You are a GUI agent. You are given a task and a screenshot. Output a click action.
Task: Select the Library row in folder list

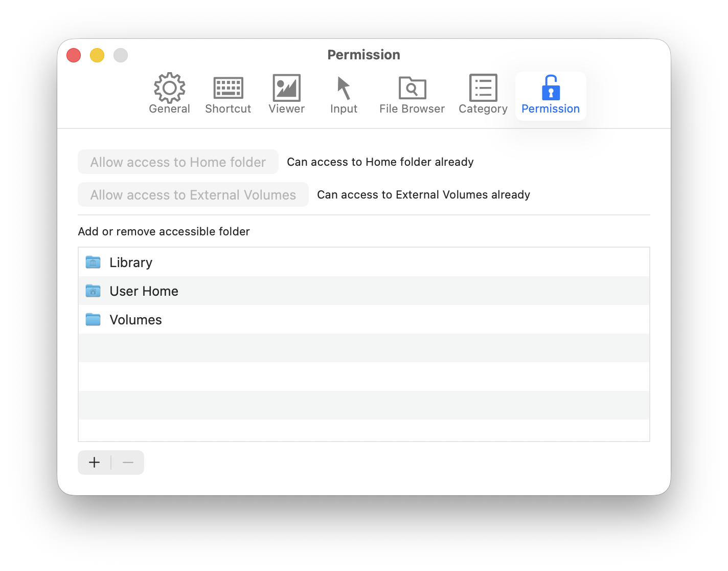(x=358, y=262)
